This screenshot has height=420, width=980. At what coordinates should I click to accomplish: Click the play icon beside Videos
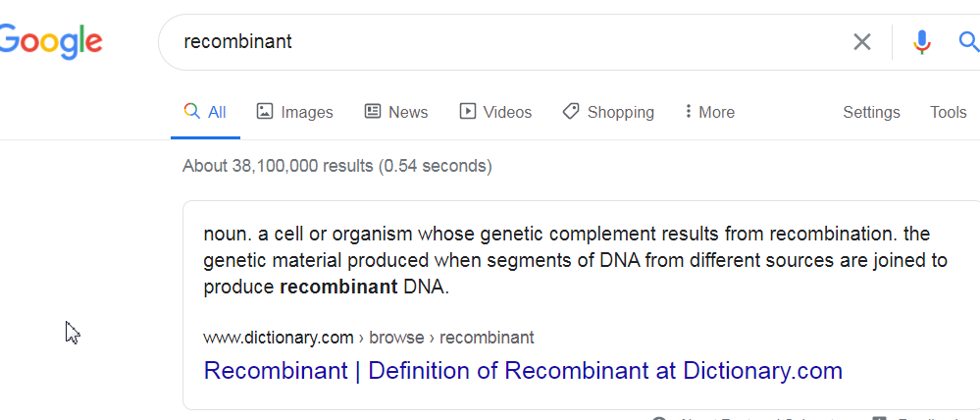point(468,112)
